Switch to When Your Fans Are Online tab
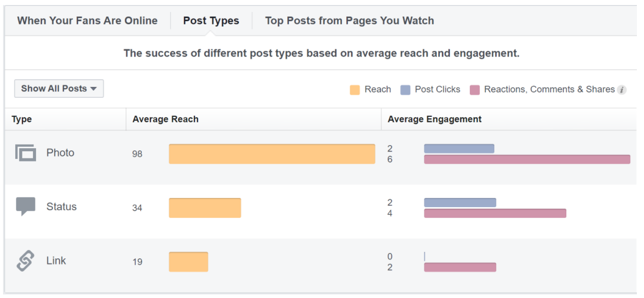 click(x=87, y=21)
